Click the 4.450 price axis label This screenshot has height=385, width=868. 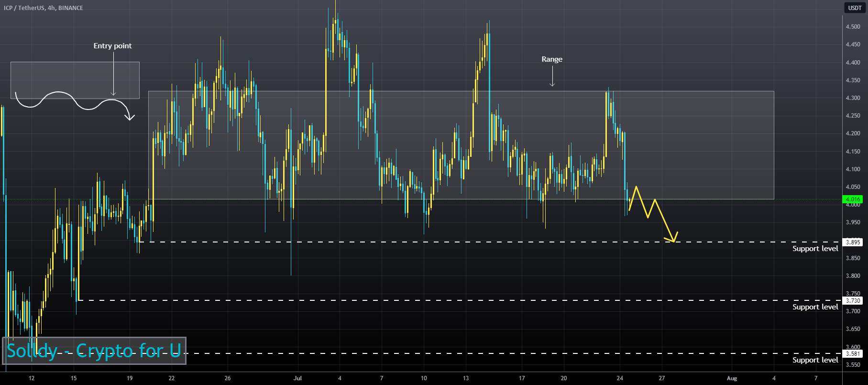click(x=853, y=44)
